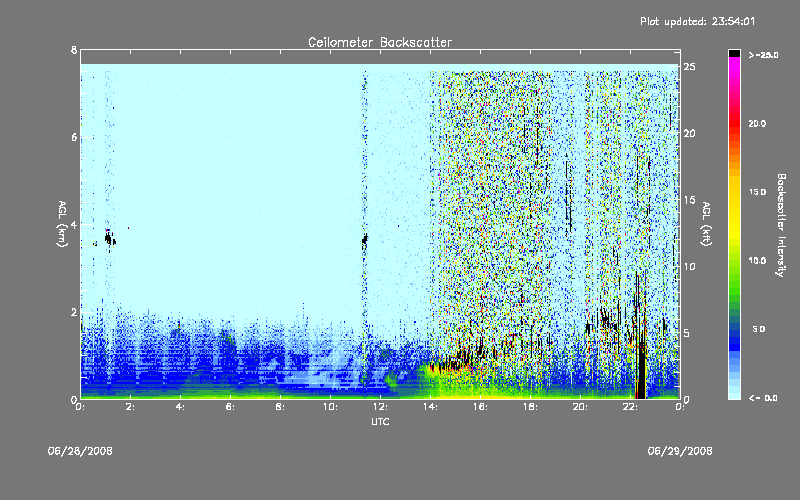This screenshot has width=800, height=500.
Task: Click the ">=25.0" colorbar top label
Action: [x=763, y=55]
